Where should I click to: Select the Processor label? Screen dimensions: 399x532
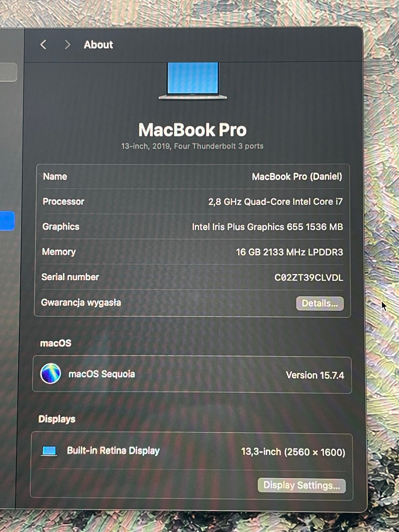63,202
